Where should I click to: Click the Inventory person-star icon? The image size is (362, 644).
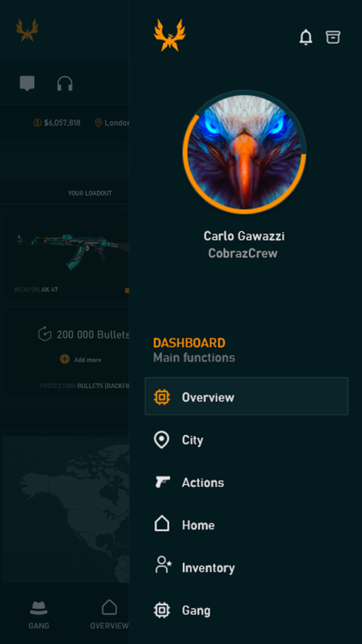(x=162, y=564)
